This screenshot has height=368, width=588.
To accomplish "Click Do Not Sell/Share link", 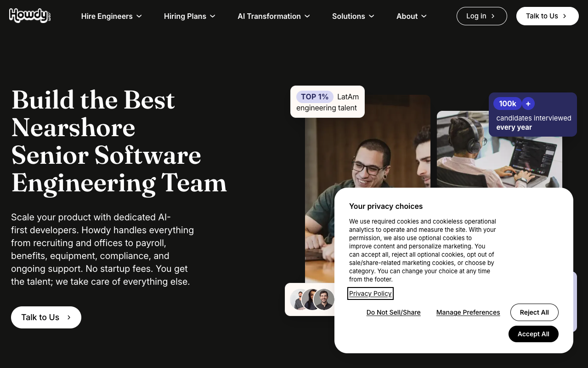I will click(394, 312).
